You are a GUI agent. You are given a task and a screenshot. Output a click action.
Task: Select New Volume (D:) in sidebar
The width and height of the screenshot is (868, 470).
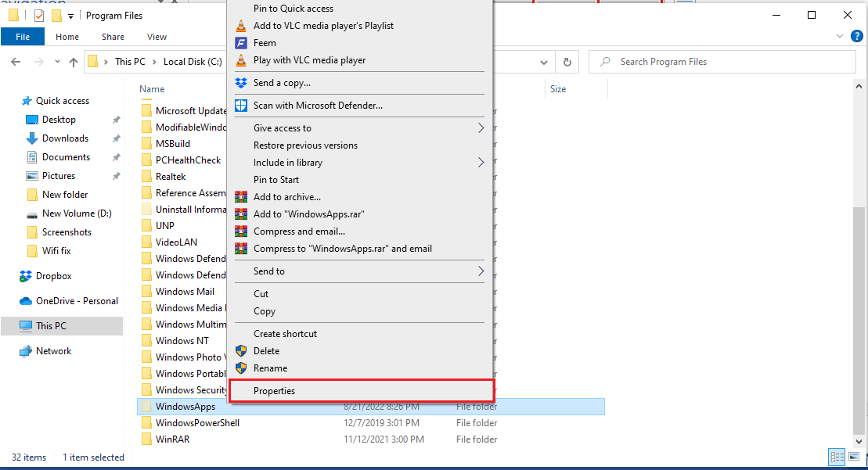click(x=77, y=213)
